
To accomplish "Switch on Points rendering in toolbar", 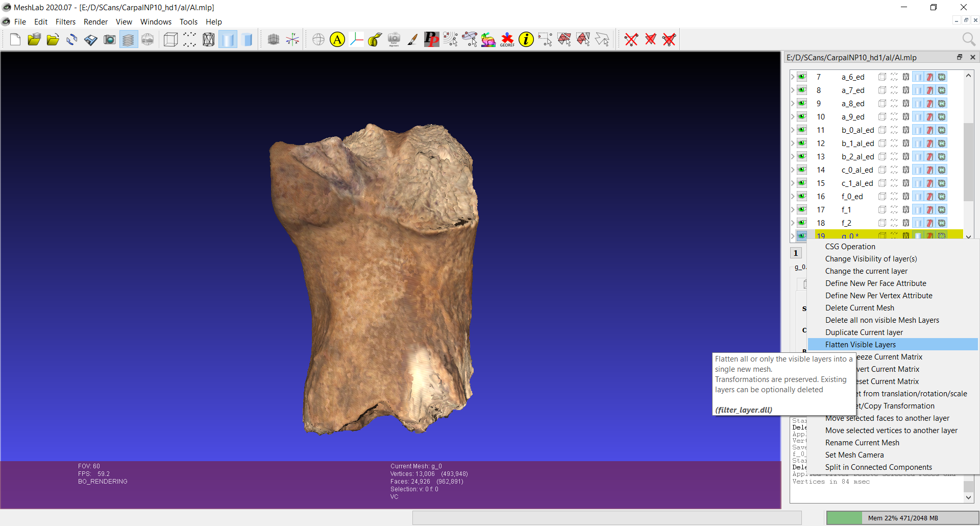I will (189, 39).
